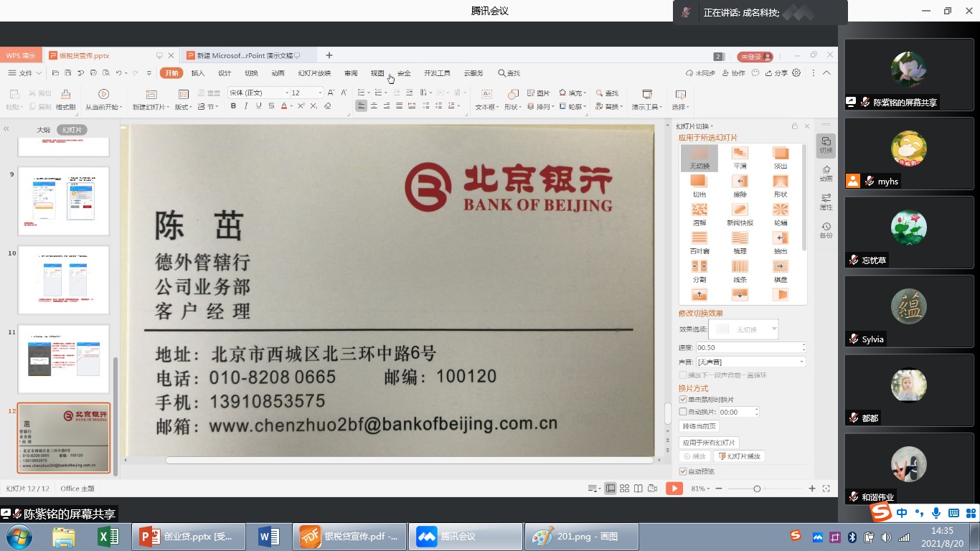Click the 协作 collaborate button
Viewport: 980px width, 551px height.
point(733,73)
